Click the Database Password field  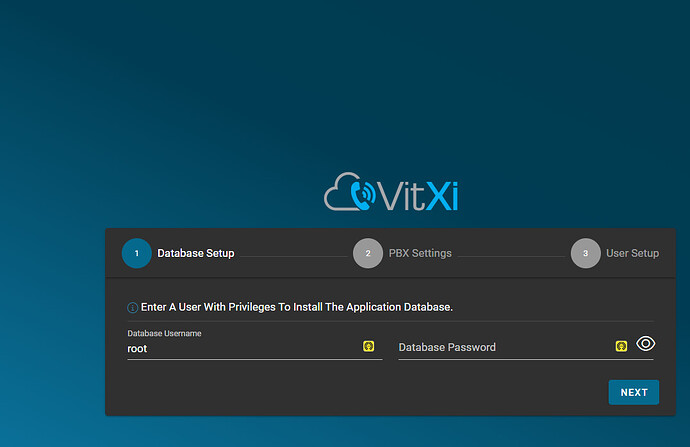point(525,348)
